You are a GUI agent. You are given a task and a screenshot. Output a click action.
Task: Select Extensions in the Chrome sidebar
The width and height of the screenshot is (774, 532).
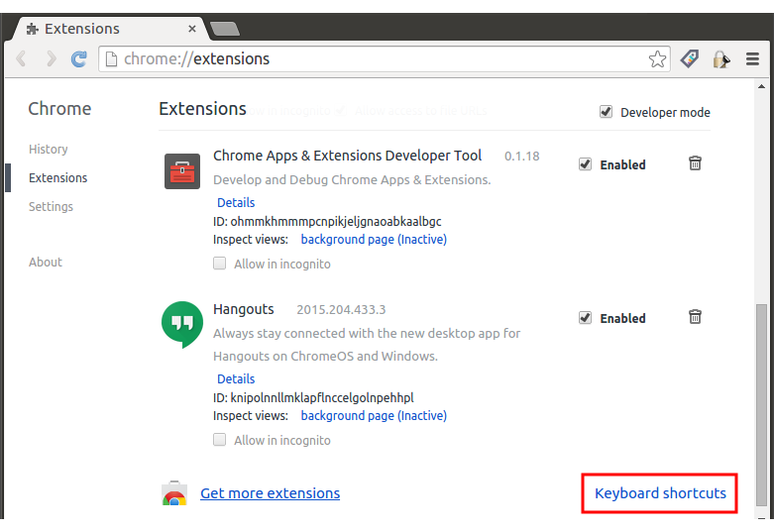click(x=57, y=177)
